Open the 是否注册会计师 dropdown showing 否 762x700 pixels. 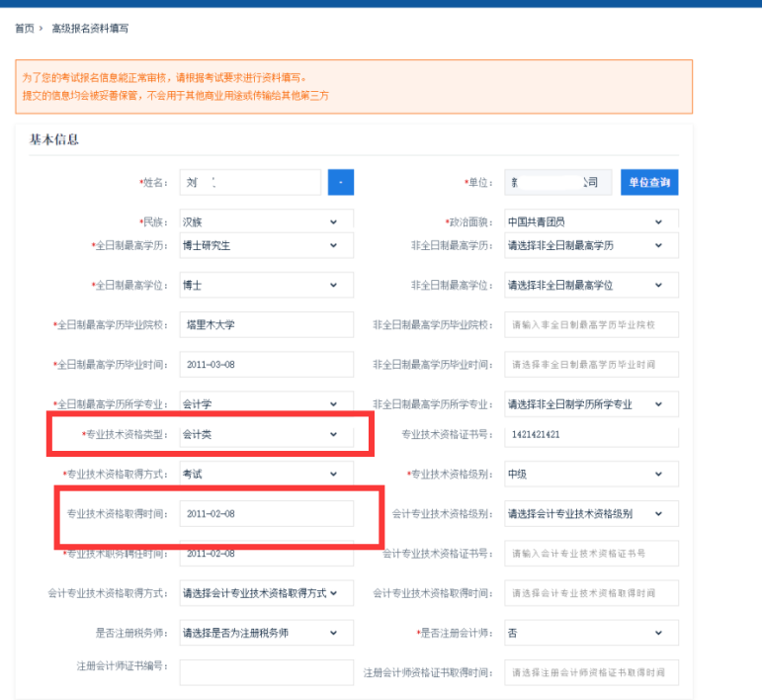591,633
